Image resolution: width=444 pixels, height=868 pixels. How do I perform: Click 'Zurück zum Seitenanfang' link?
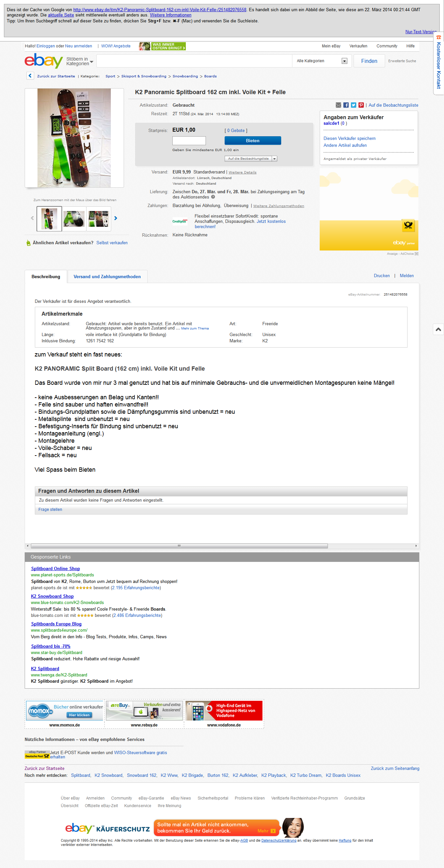click(x=395, y=768)
